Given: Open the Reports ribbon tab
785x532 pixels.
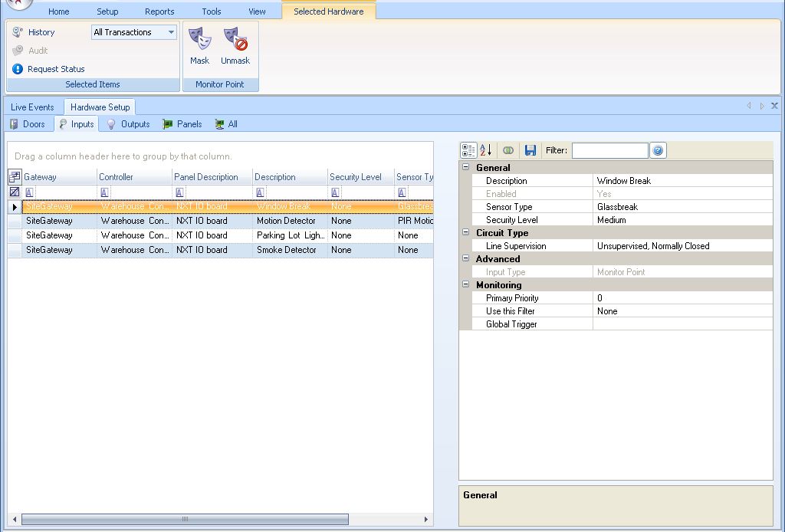Looking at the screenshot, I should click(x=159, y=11).
